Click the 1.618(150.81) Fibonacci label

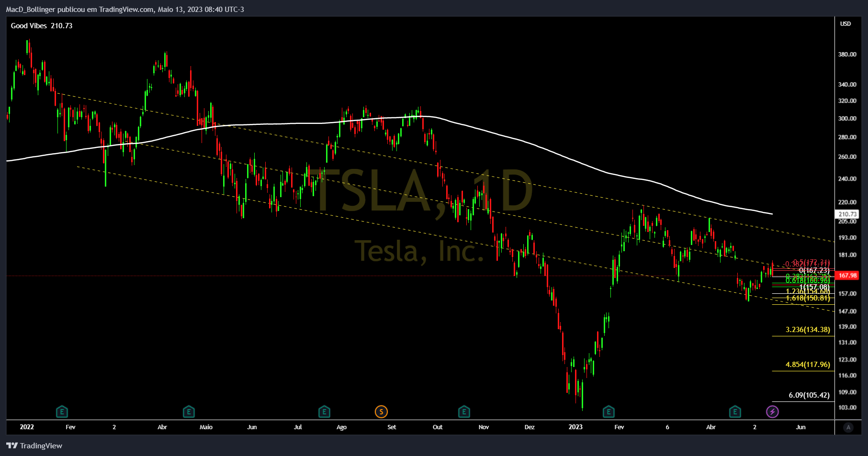pos(808,298)
